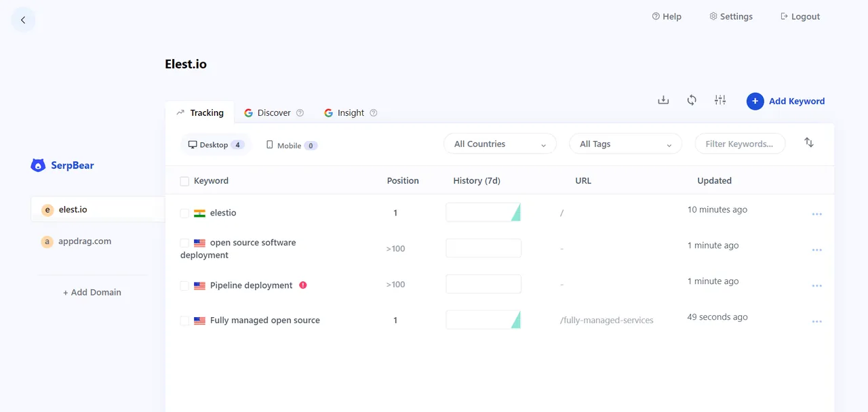Click the red error icon beside Pipeline deployment

click(303, 285)
